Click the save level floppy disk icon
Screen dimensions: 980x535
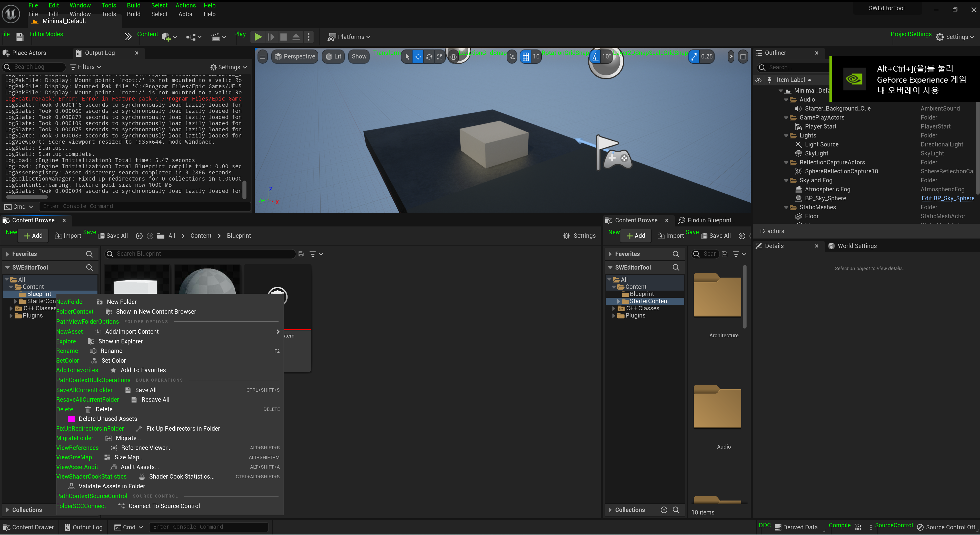pos(19,37)
